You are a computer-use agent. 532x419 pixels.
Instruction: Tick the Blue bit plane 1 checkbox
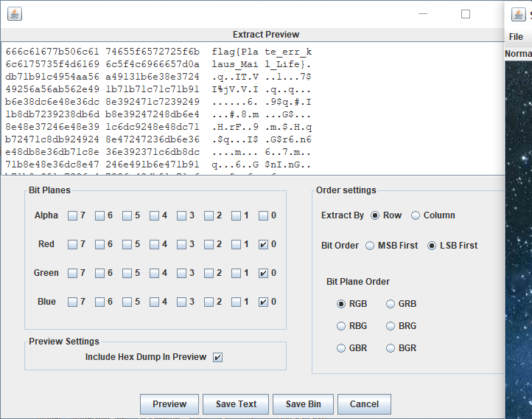pos(236,302)
